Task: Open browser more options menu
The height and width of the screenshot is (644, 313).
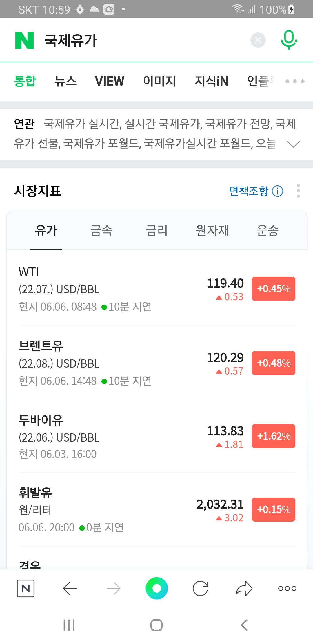Action: point(287,588)
